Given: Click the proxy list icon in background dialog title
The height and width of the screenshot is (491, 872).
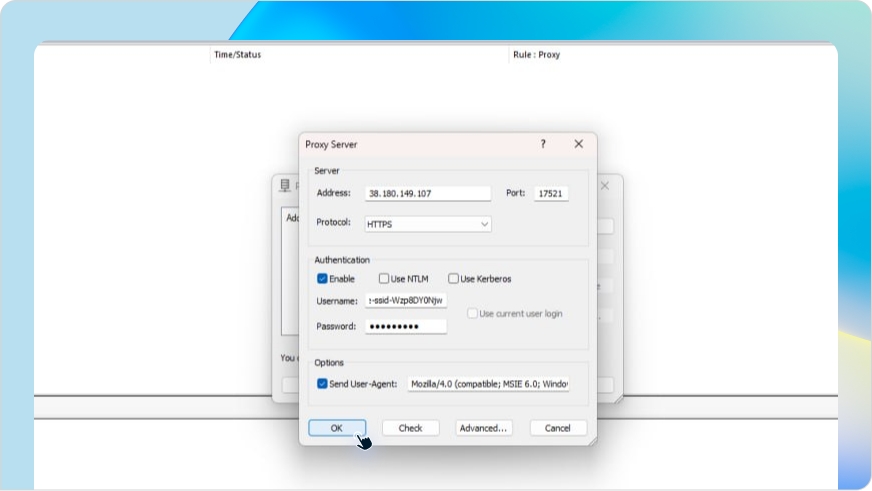Looking at the screenshot, I should click(286, 186).
